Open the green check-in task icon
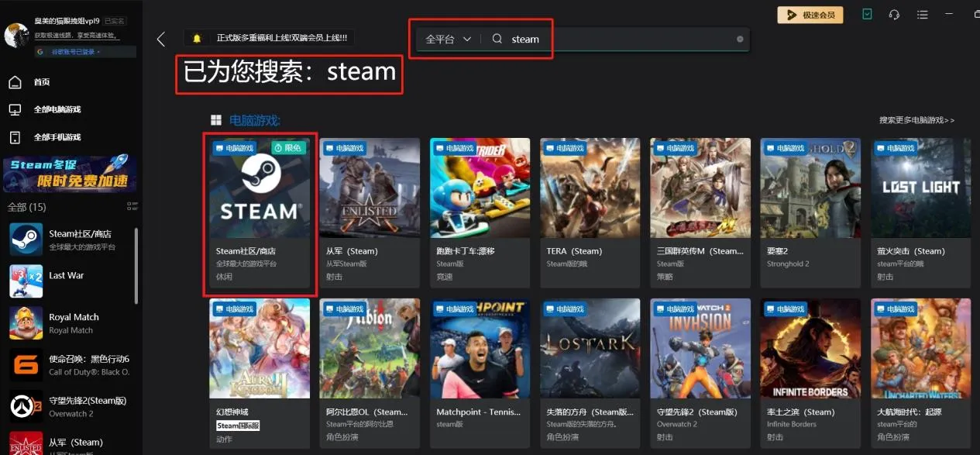Image resolution: width=980 pixels, height=455 pixels. click(x=868, y=15)
